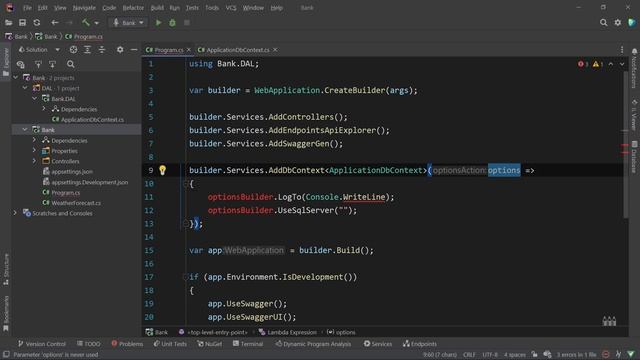Open Search Everywhere magnifier at top right

(x=603, y=23)
